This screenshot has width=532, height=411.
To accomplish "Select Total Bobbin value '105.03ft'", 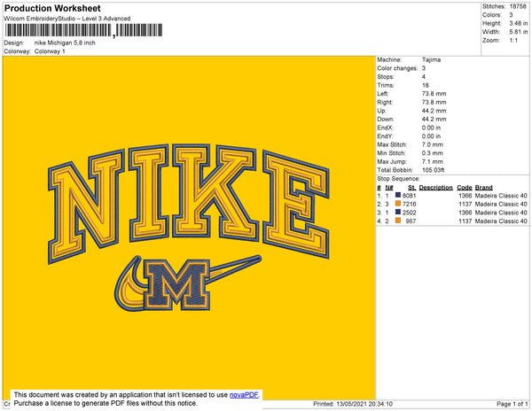I will 433,170.
